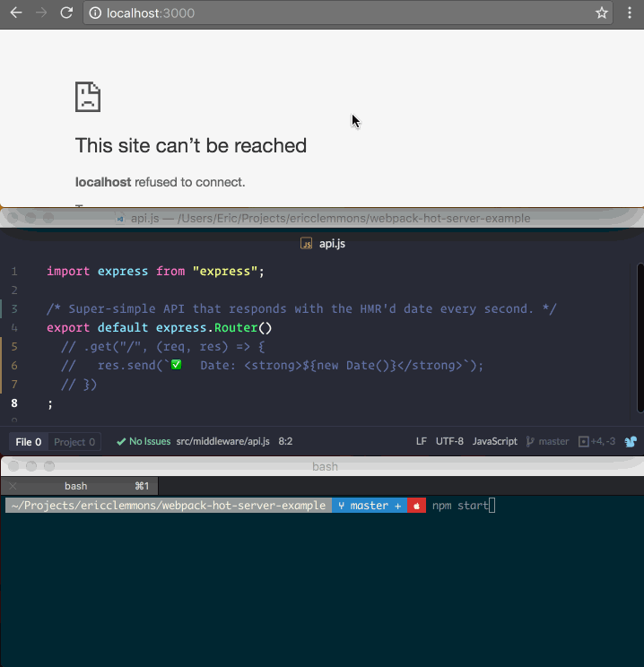This screenshot has height=667, width=644.
Task: Click the No Issues linter status
Action: [144, 442]
